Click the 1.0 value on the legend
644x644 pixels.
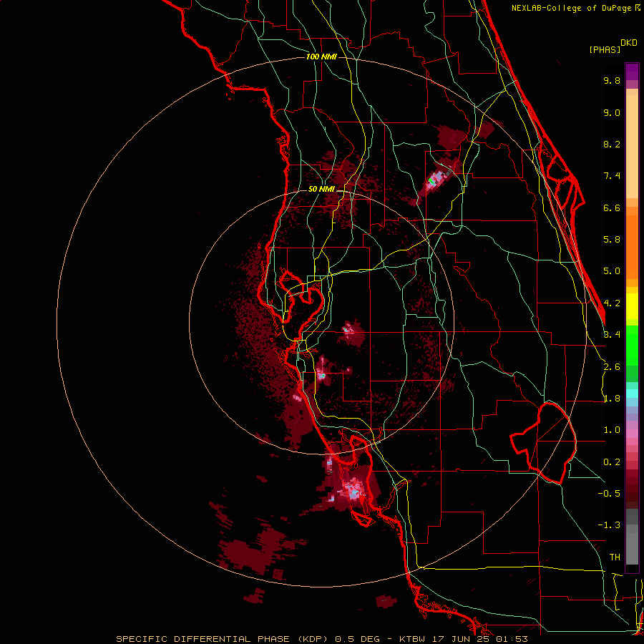pos(612,430)
